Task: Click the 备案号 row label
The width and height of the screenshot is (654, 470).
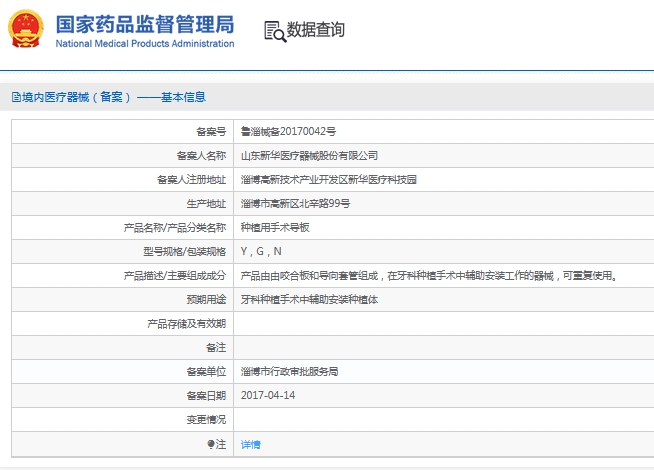Action: point(211,132)
